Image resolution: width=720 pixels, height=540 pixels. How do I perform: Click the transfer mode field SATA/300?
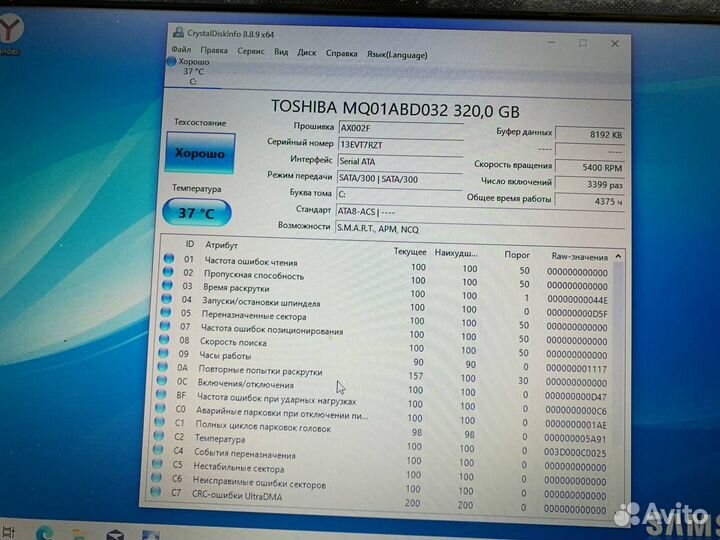pyautogui.click(x=399, y=179)
